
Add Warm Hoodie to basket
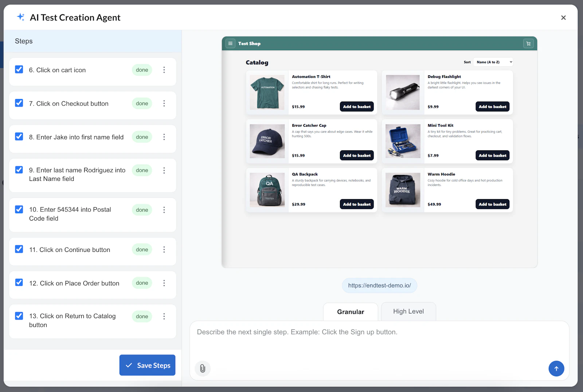coord(492,204)
